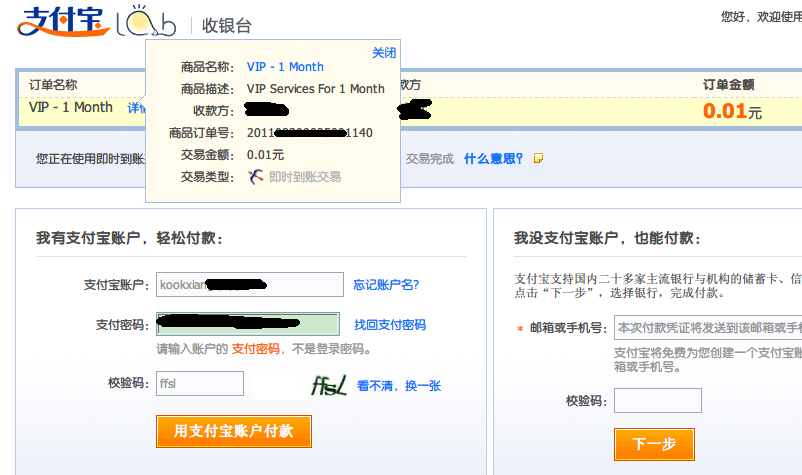Click the 交易完成 status text

click(430, 159)
